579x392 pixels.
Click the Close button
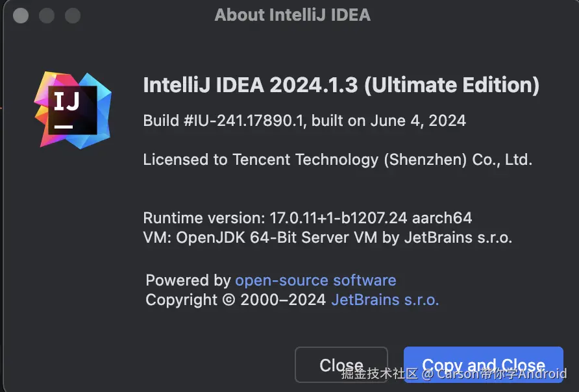click(341, 365)
